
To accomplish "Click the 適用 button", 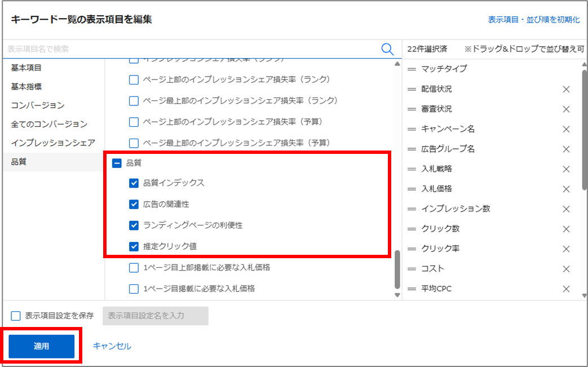I will 42,346.
